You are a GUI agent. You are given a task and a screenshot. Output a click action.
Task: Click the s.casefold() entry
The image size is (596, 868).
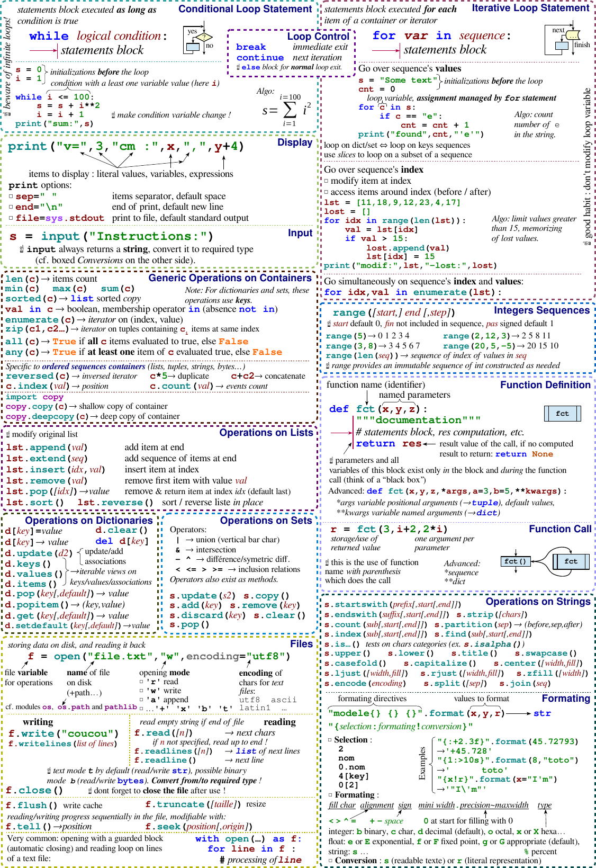pos(355,663)
